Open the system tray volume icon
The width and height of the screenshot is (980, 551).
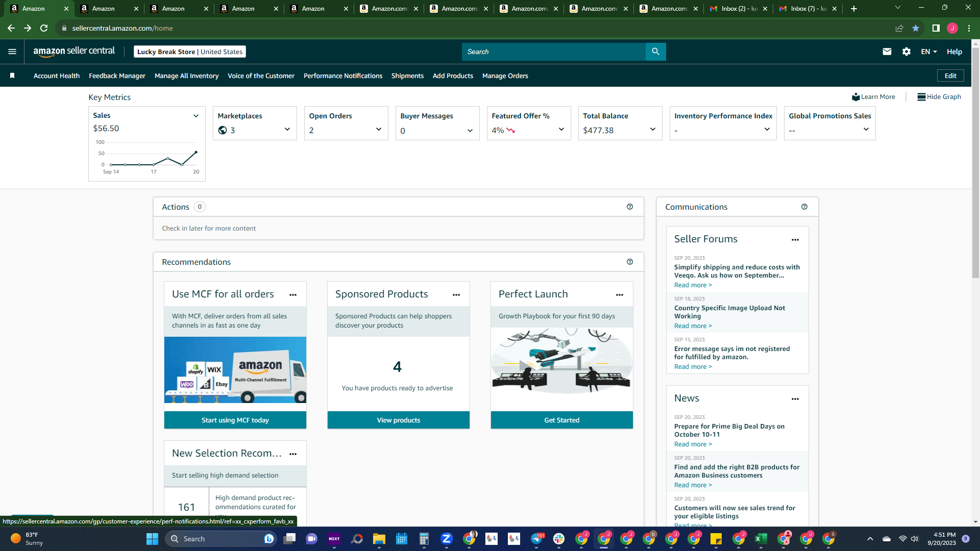pyautogui.click(x=915, y=539)
